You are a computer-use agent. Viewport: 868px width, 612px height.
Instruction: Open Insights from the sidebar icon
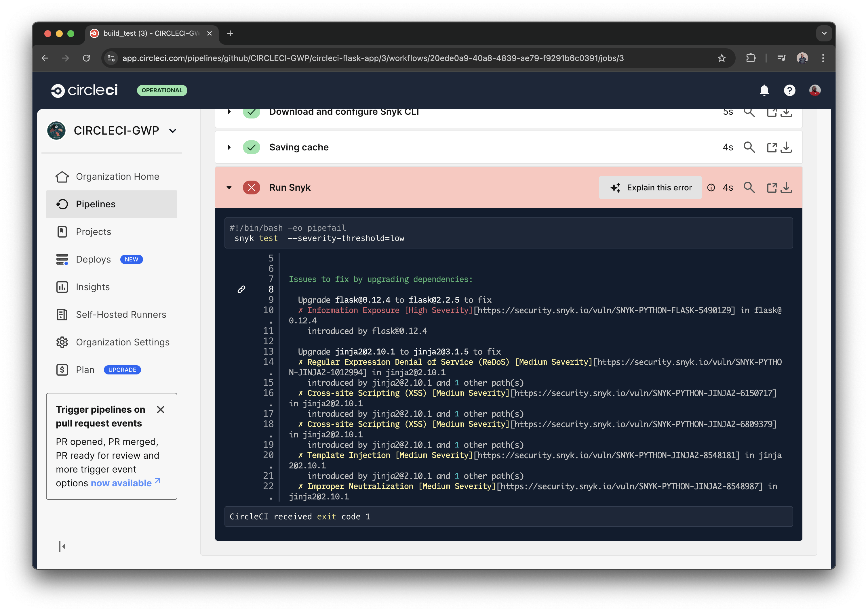(x=62, y=287)
